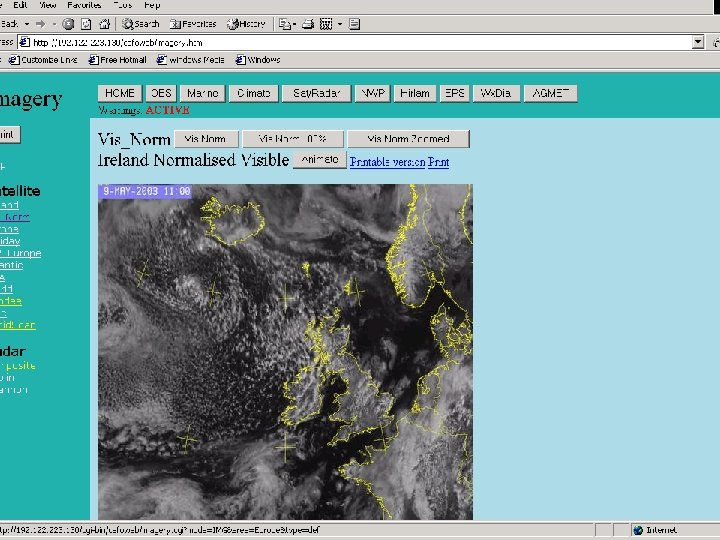Screen dimensions: 720x540
Task: Click the Forward arrow toolbar button
Action: click(41, 24)
